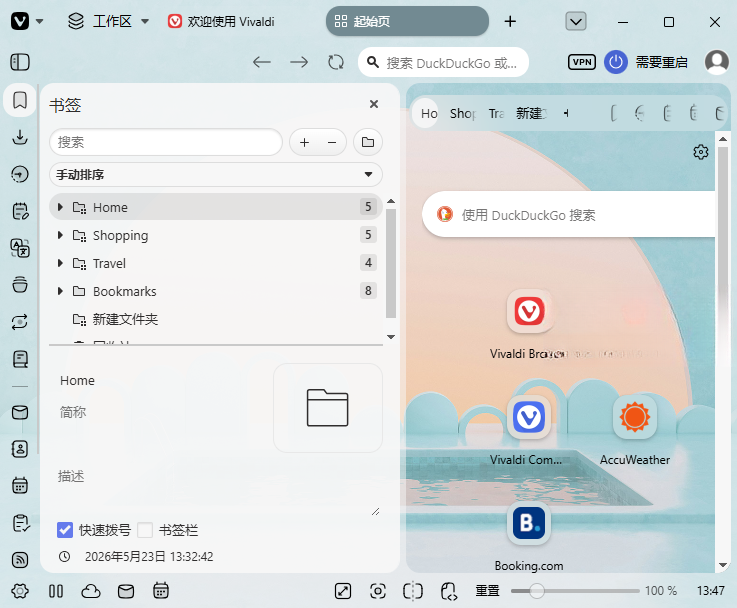737x608 pixels.
Task: Open the History panel icon
Action: (20, 174)
